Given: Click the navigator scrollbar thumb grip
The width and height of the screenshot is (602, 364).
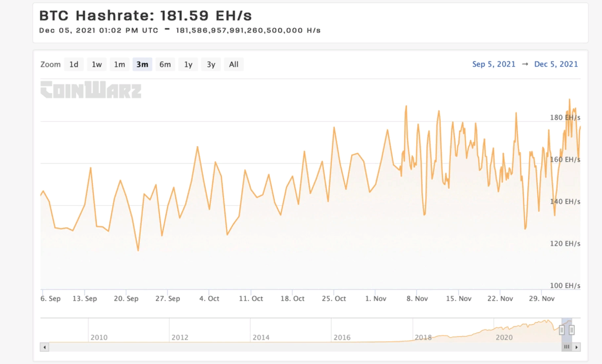Looking at the screenshot, I should pos(567,347).
